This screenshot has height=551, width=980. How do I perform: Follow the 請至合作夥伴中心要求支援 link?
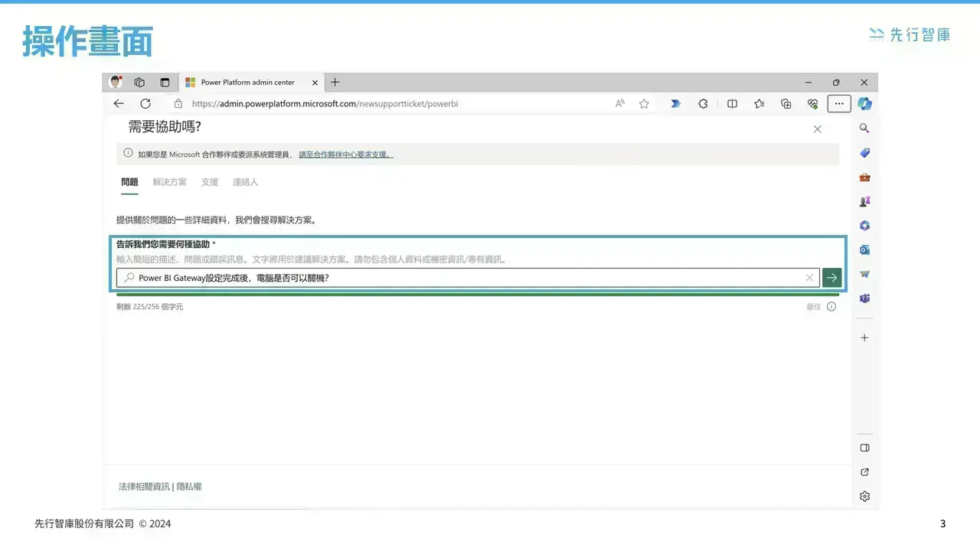tap(345, 155)
